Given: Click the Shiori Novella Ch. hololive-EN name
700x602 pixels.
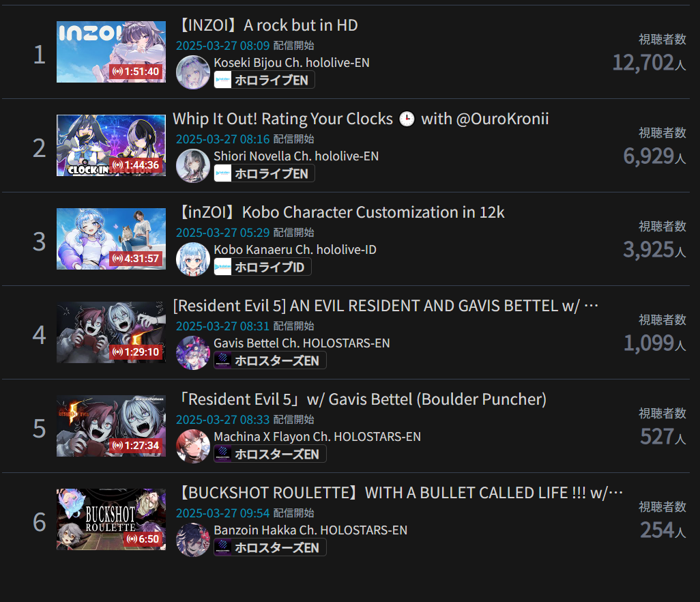Looking at the screenshot, I should pyautogui.click(x=296, y=156).
